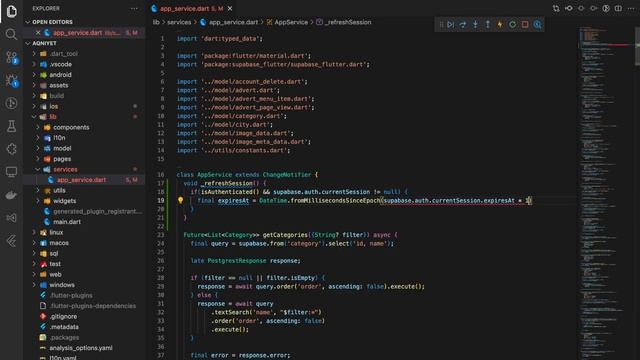Open the Testing beaker icon

click(x=11, y=126)
